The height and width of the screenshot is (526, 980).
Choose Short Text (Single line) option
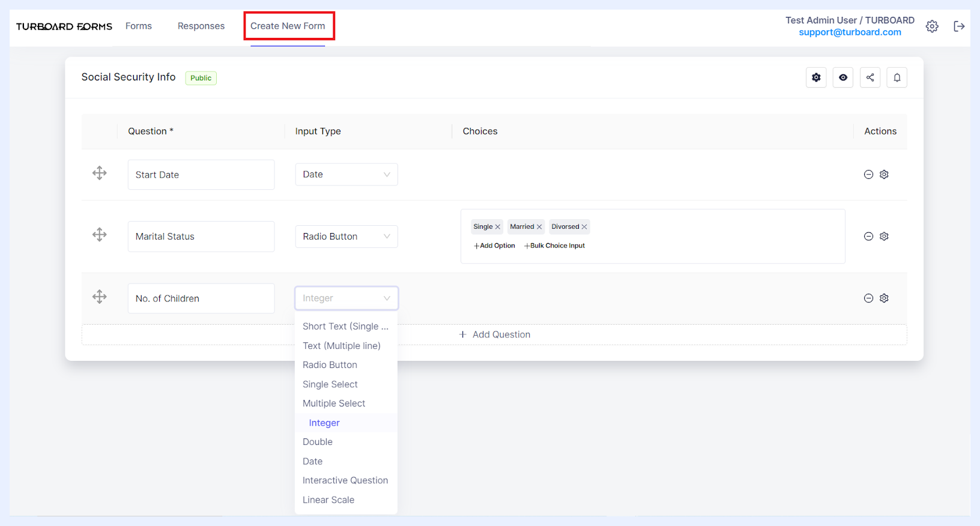pyautogui.click(x=346, y=327)
